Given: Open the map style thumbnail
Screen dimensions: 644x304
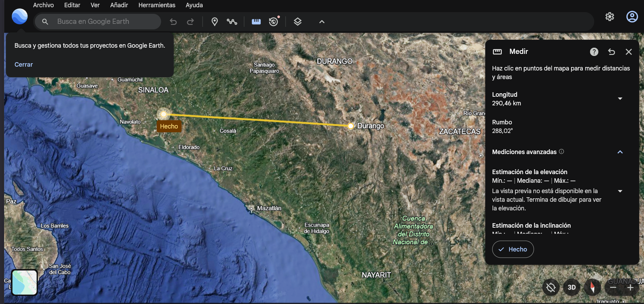Looking at the screenshot, I should 25,283.
